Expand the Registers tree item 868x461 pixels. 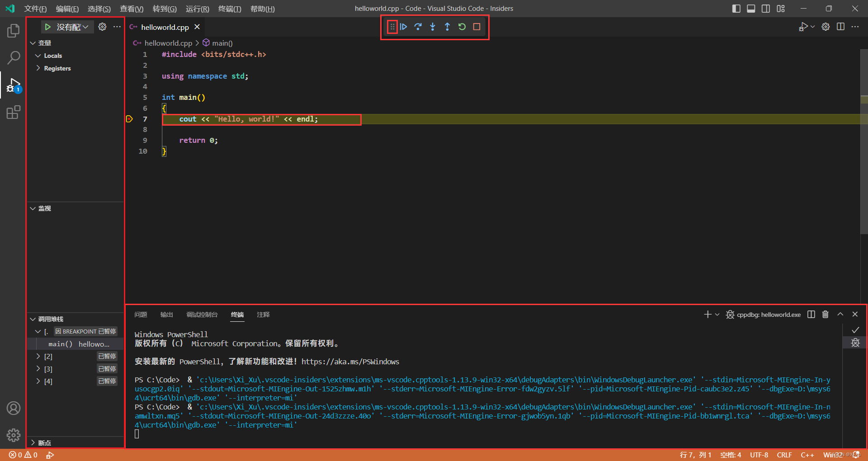[38, 68]
